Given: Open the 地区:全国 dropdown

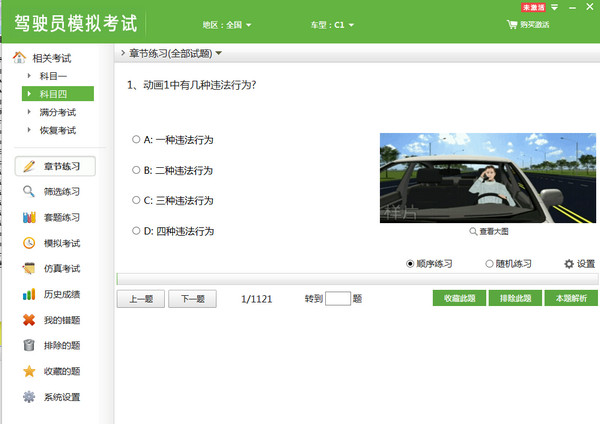Looking at the screenshot, I should 227,25.
